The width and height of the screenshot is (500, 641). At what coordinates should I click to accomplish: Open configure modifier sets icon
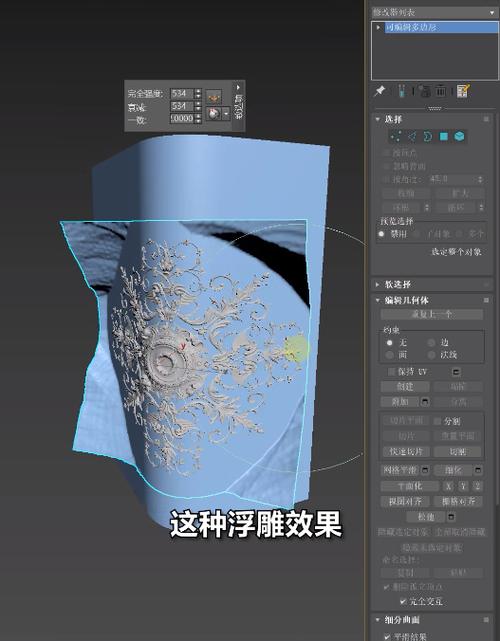coord(463,91)
